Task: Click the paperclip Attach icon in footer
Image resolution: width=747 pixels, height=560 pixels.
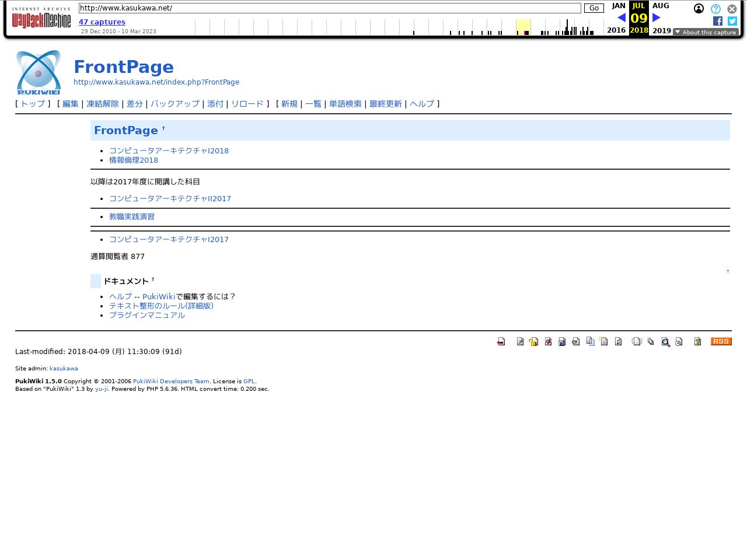Action: (576, 342)
